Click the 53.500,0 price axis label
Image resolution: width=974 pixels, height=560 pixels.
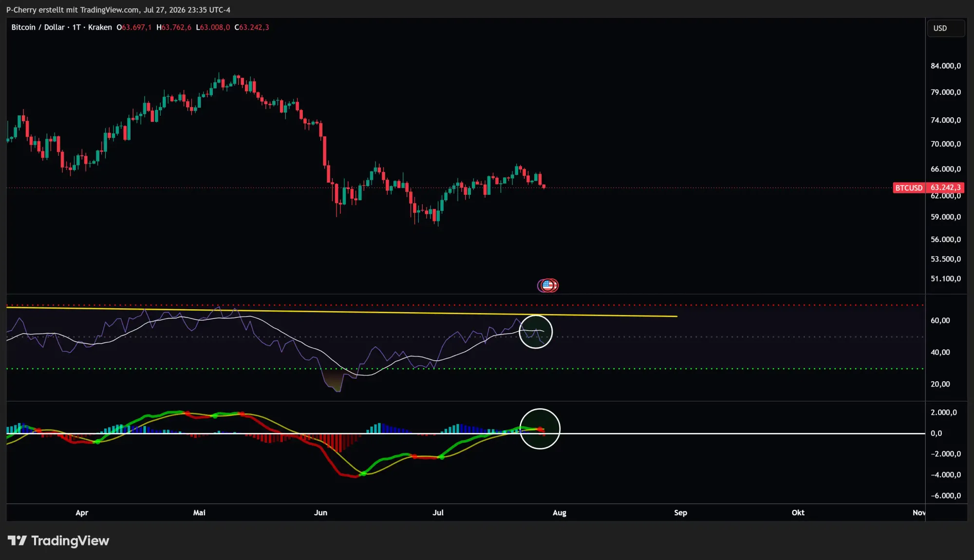[x=946, y=259]
